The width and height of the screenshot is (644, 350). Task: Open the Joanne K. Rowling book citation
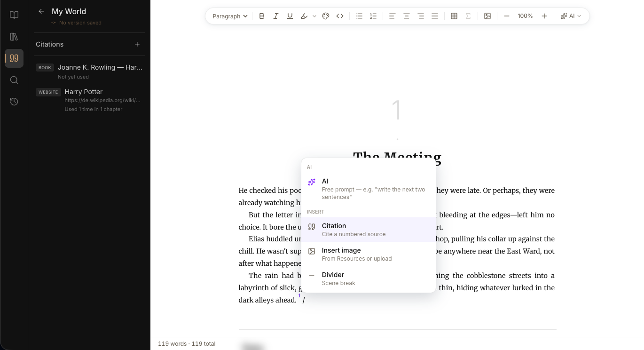point(89,72)
